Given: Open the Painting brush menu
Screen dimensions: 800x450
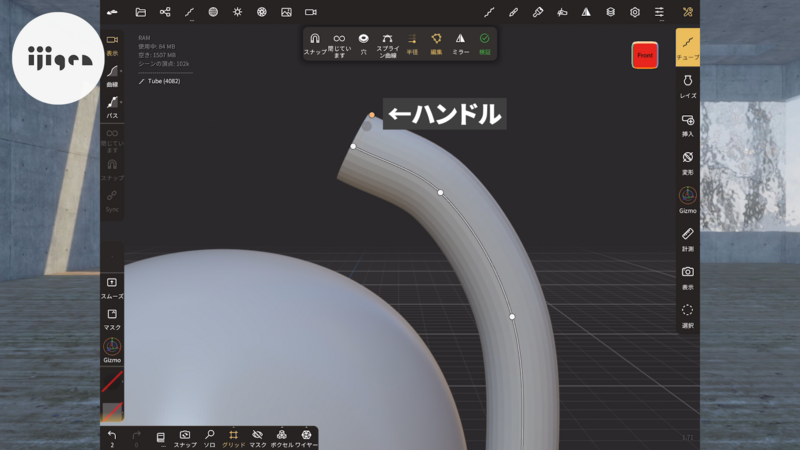Looking at the screenshot, I should coord(513,12).
